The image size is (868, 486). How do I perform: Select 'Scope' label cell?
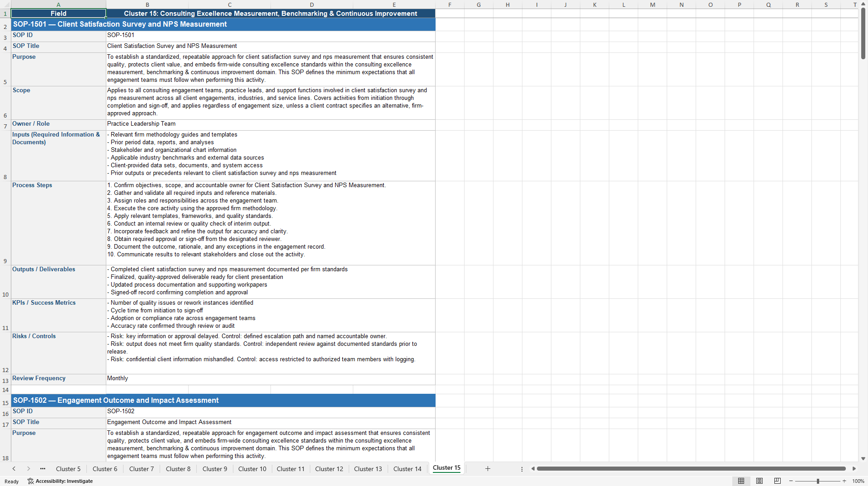(58, 103)
